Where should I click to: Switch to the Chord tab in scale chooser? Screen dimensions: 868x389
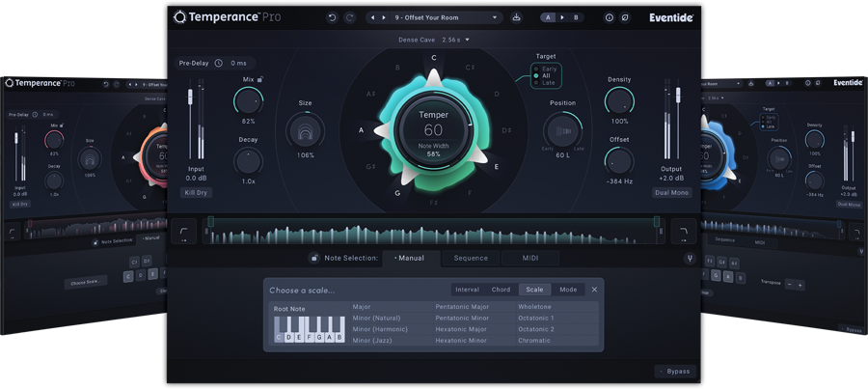[501, 290]
